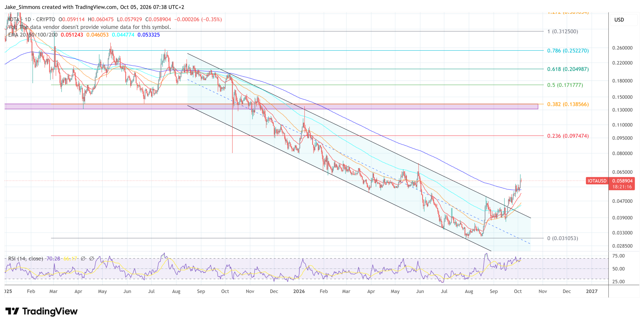Image resolution: width=644 pixels, height=325 pixels.
Task: Click the 2027 year label on time axis
Action: pyautogui.click(x=592, y=291)
